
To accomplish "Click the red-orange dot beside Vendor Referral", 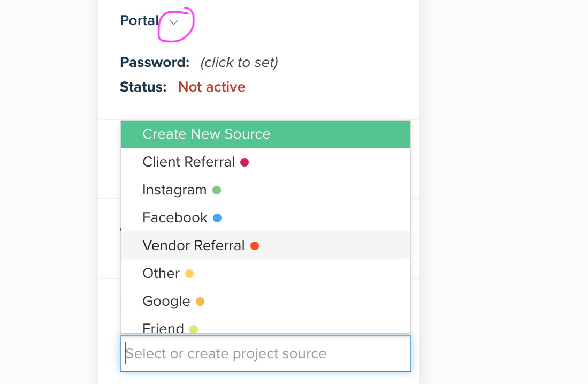I will pyautogui.click(x=255, y=245).
